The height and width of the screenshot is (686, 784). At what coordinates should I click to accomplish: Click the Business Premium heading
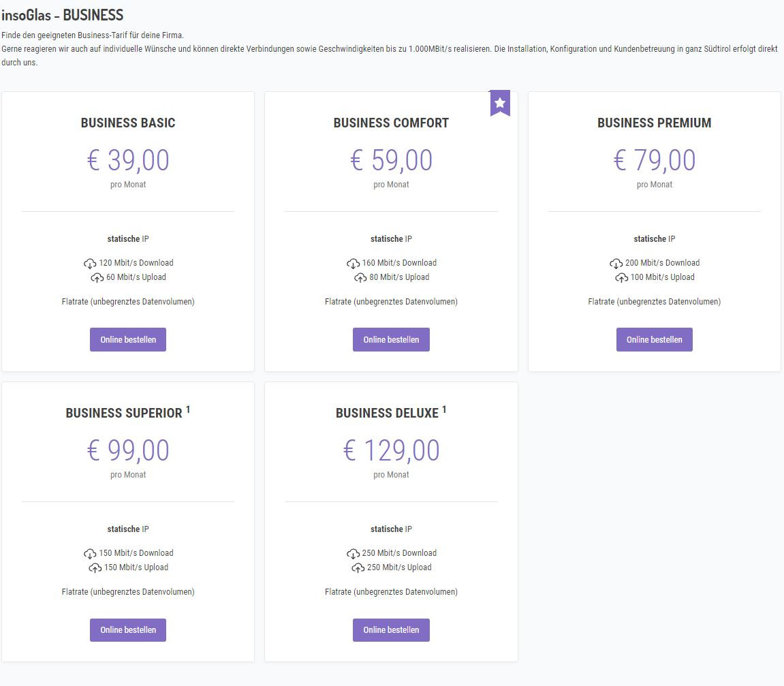pyautogui.click(x=655, y=123)
